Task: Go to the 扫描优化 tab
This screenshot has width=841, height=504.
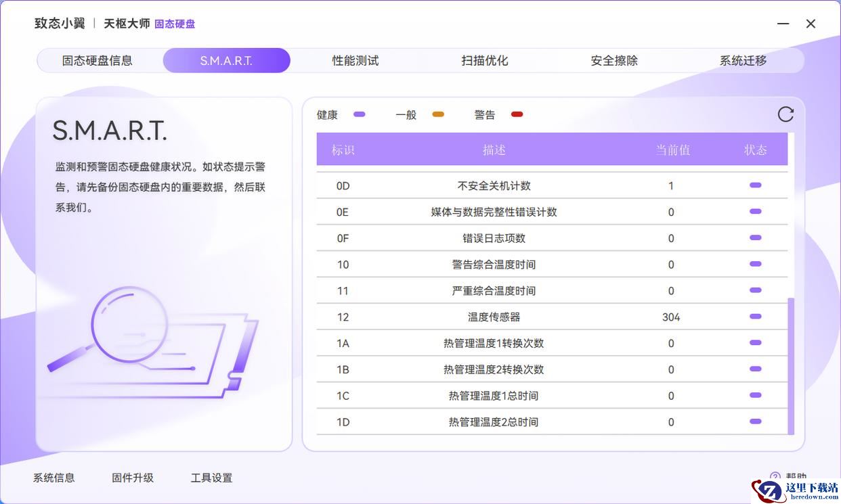Action: click(x=485, y=60)
